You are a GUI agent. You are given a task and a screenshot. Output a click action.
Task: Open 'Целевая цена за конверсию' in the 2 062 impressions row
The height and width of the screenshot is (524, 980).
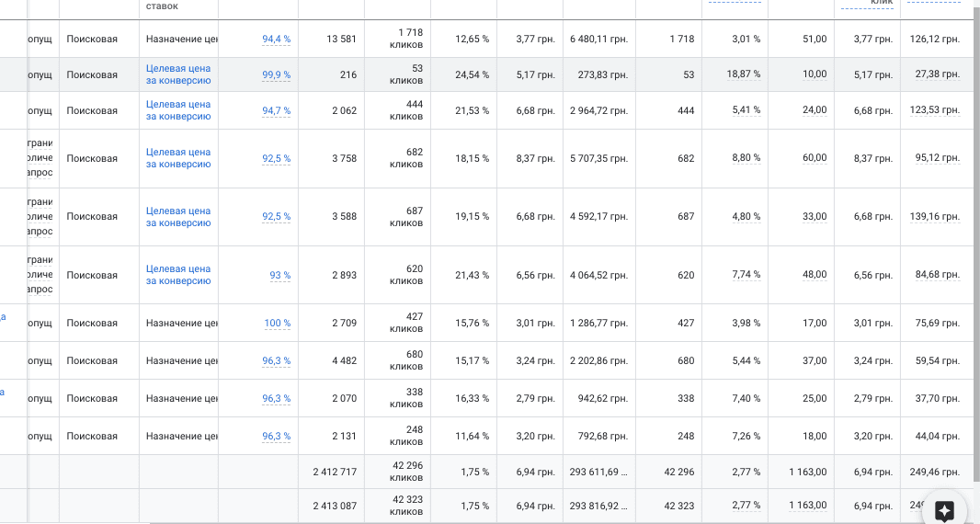click(178, 110)
